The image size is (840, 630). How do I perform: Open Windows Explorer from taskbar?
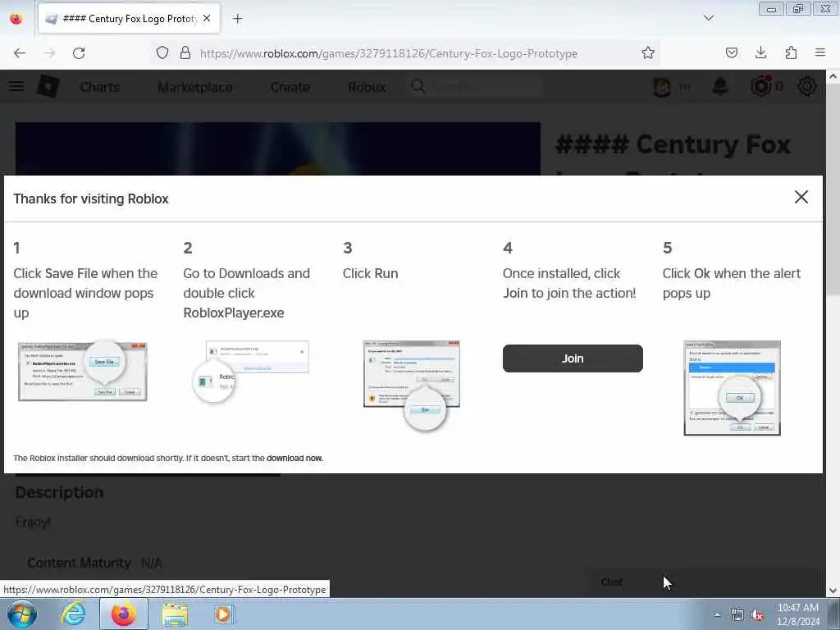pos(175,614)
